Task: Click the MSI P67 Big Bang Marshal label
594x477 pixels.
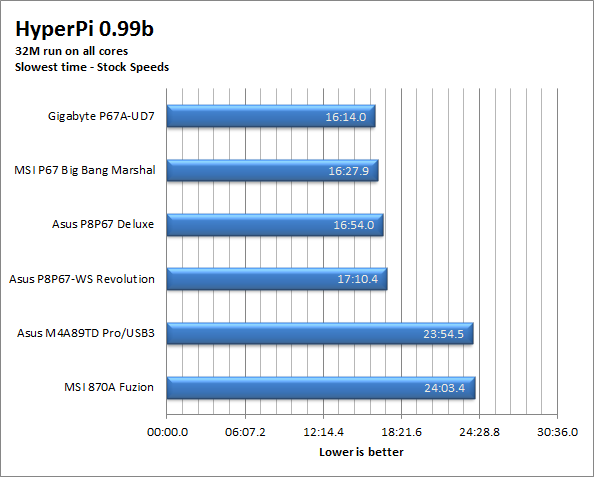Action: (x=84, y=170)
